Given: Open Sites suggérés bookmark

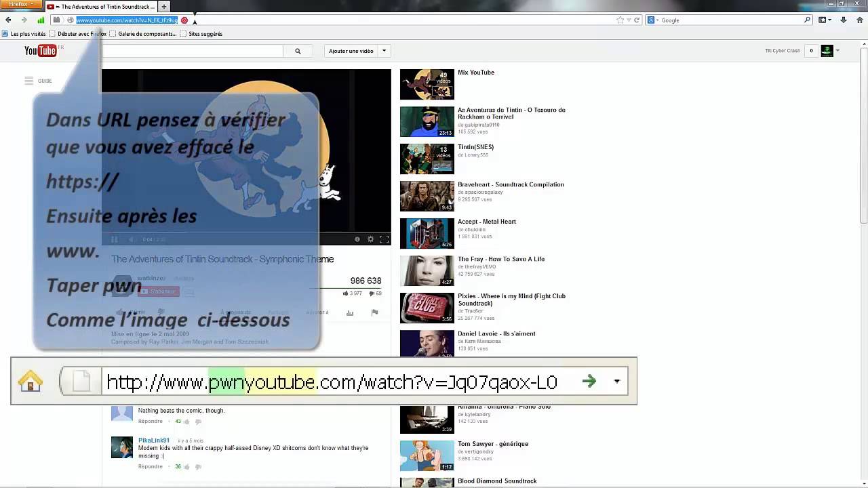Looking at the screenshot, I should coord(201,34).
